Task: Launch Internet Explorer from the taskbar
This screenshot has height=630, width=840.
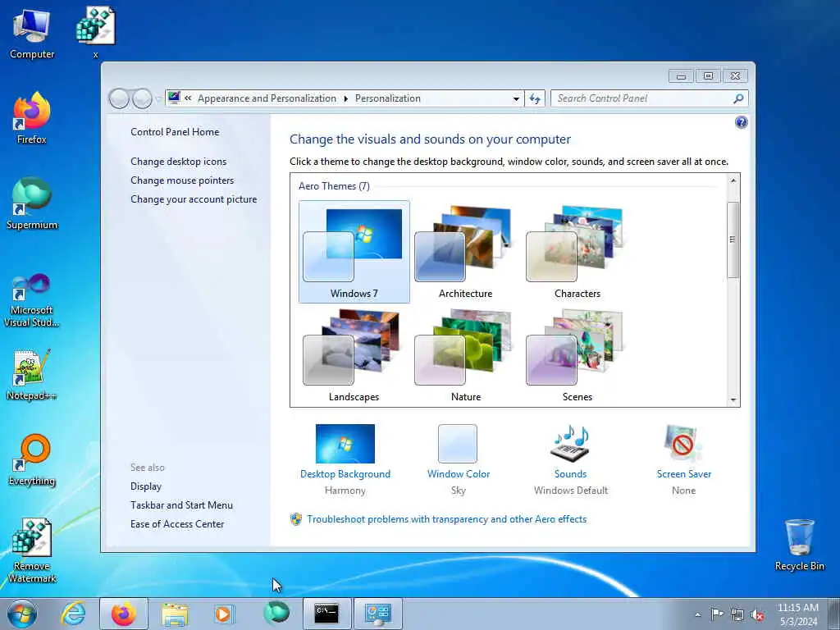Action: [x=73, y=614]
